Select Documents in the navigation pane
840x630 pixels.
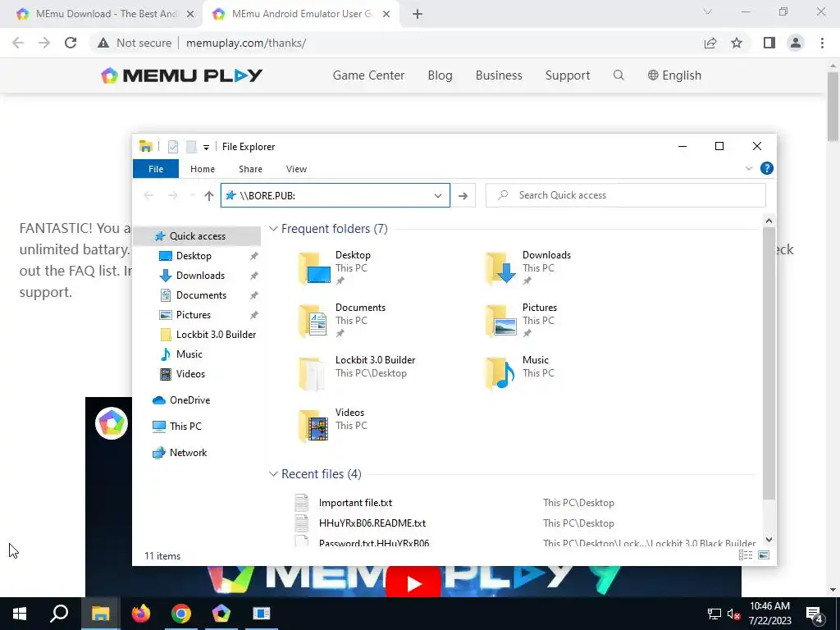[201, 295]
